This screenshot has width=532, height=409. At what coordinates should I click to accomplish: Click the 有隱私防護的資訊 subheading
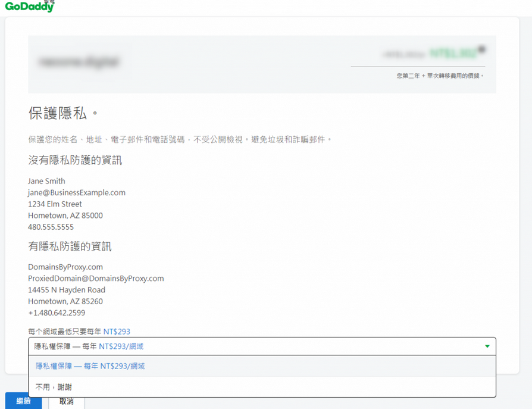coord(70,246)
